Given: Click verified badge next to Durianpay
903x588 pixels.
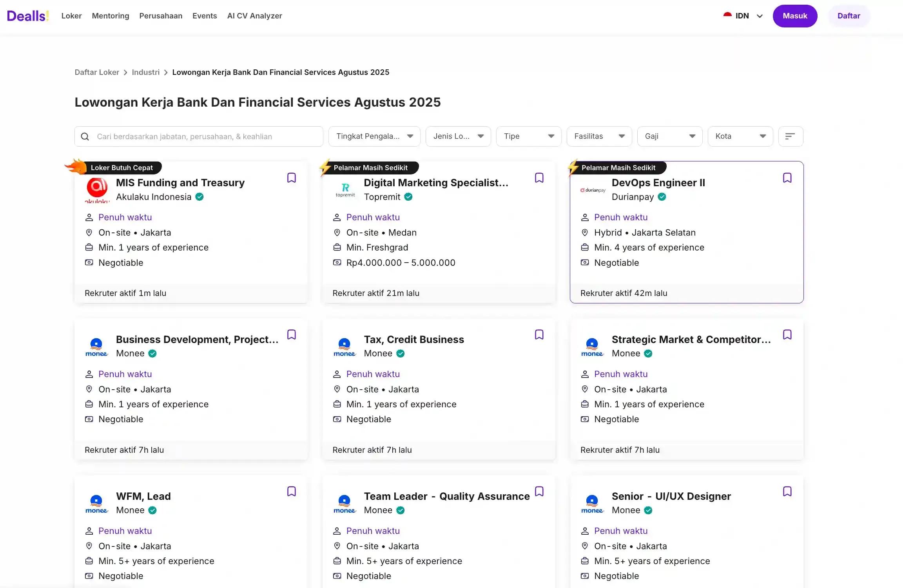Looking at the screenshot, I should click(662, 197).
